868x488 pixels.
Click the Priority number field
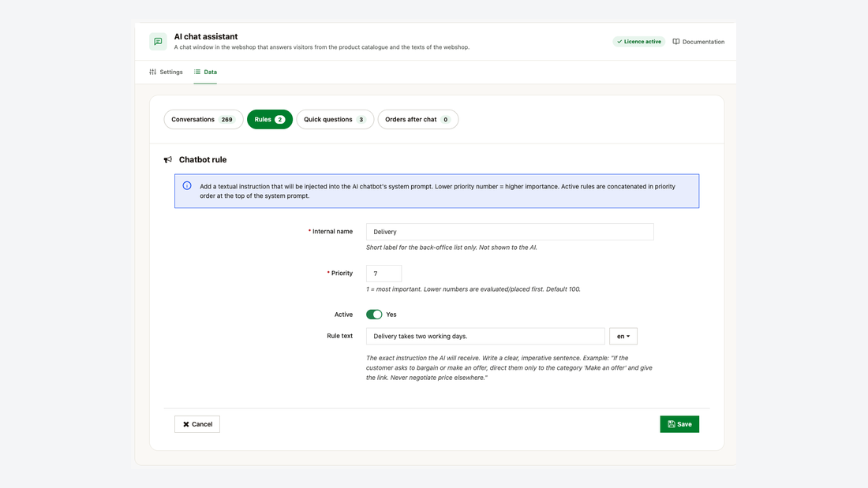point(383,274)
